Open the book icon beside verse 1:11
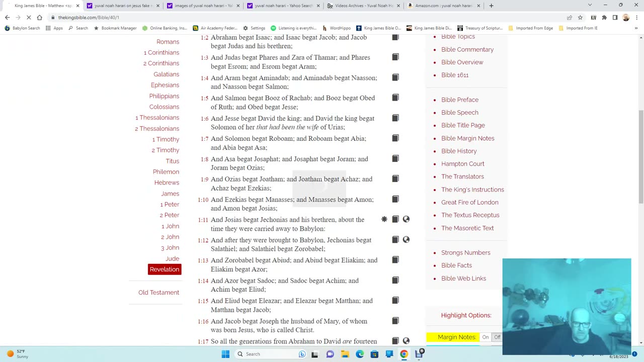 tap(395, 219)
